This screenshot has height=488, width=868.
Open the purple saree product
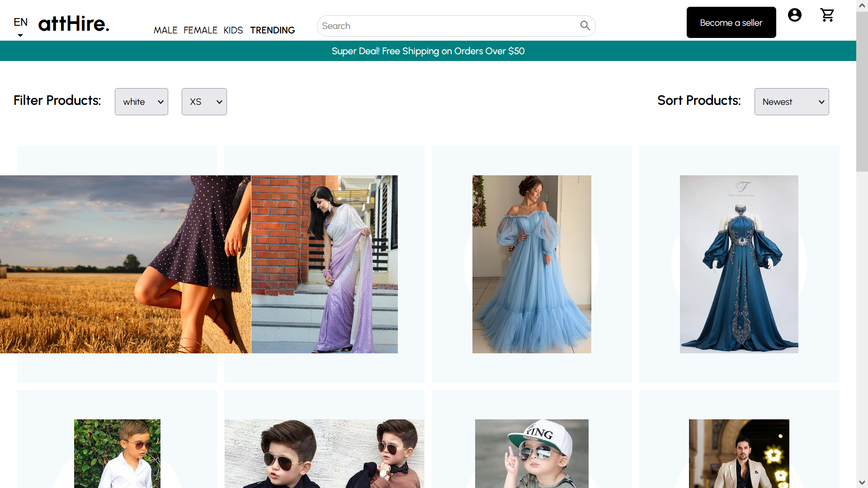tap(324, 264)
